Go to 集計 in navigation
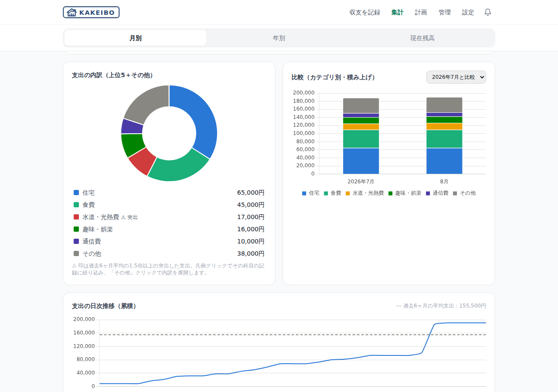The height and width of the screenshot is (392, 558). coord(398,12)
